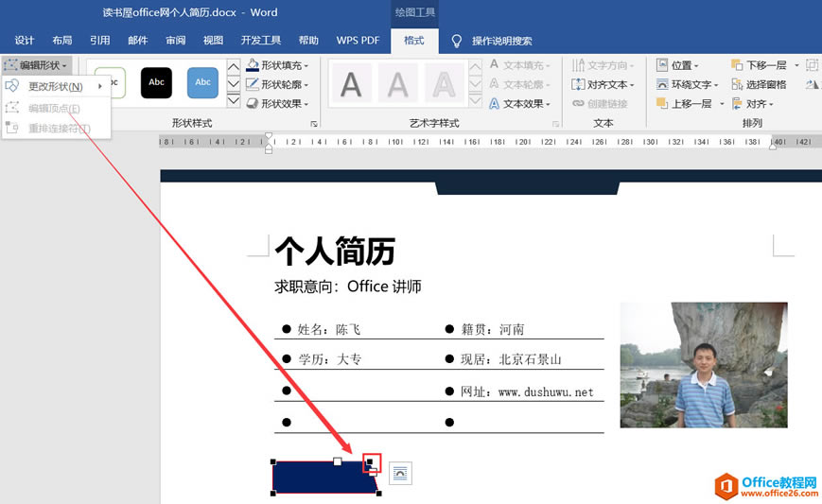The image size is (822, 504).
Task: Switch to 审阅 ribbon tab
Action: point(175,41)
